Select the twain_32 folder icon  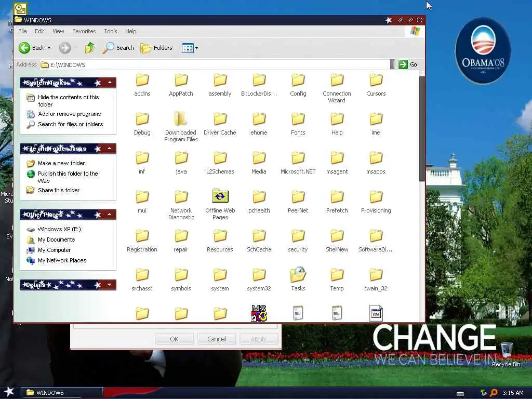(376, 275)
